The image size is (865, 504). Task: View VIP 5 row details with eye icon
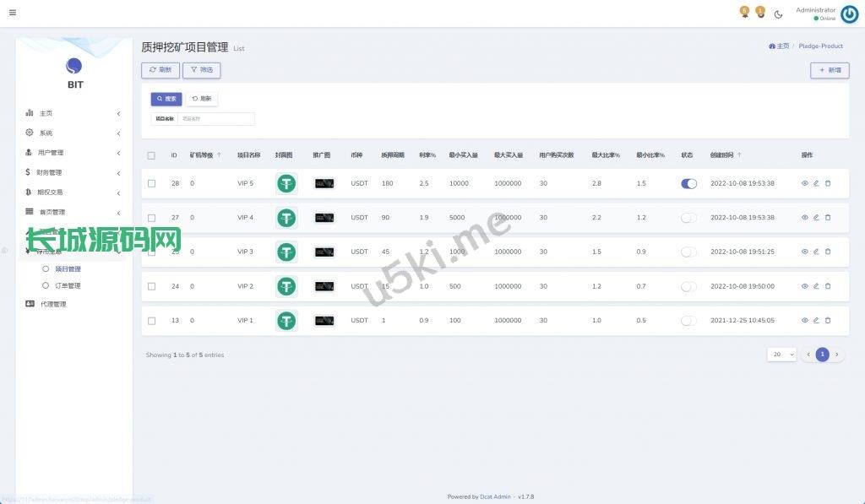pos(805,183)
